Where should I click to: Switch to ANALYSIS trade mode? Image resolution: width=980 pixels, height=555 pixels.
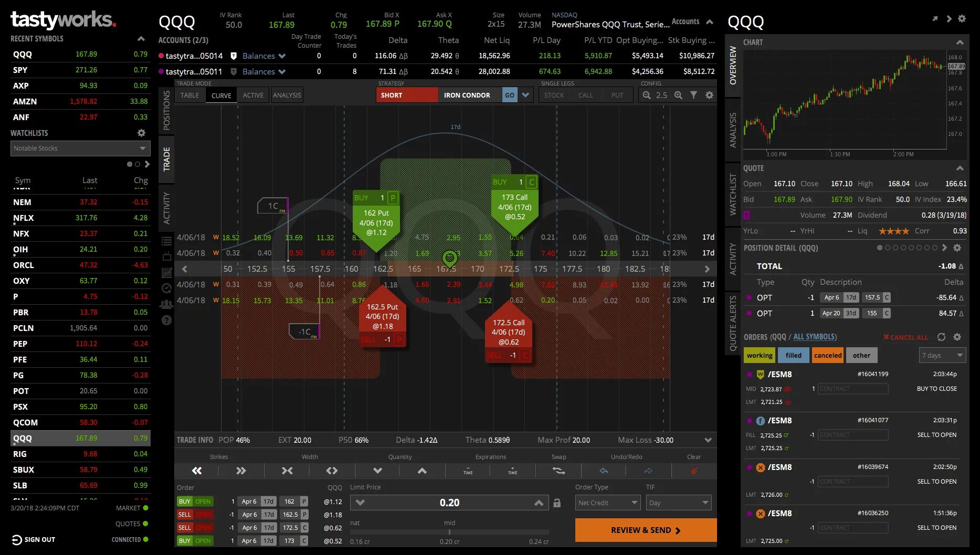click(287, 95)
